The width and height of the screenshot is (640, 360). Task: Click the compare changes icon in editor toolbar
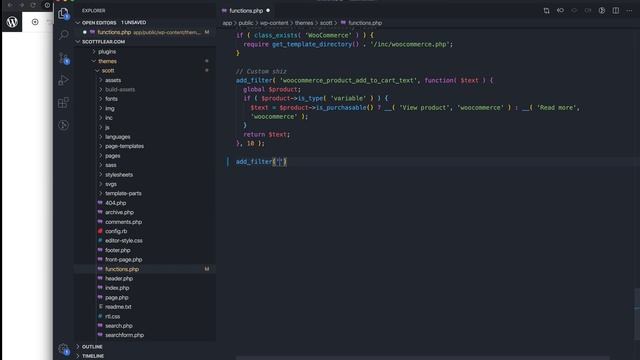546,11
